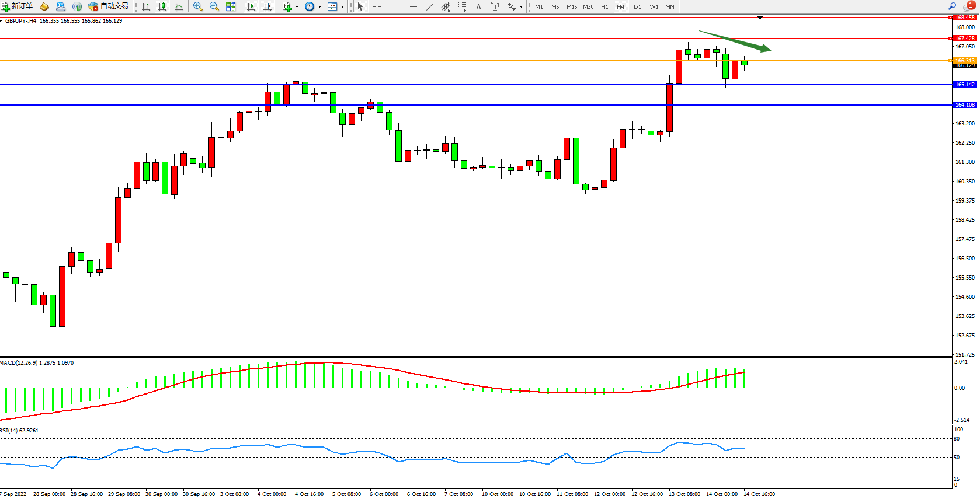Select the trendline drawing tool

(x=430, y=6)
